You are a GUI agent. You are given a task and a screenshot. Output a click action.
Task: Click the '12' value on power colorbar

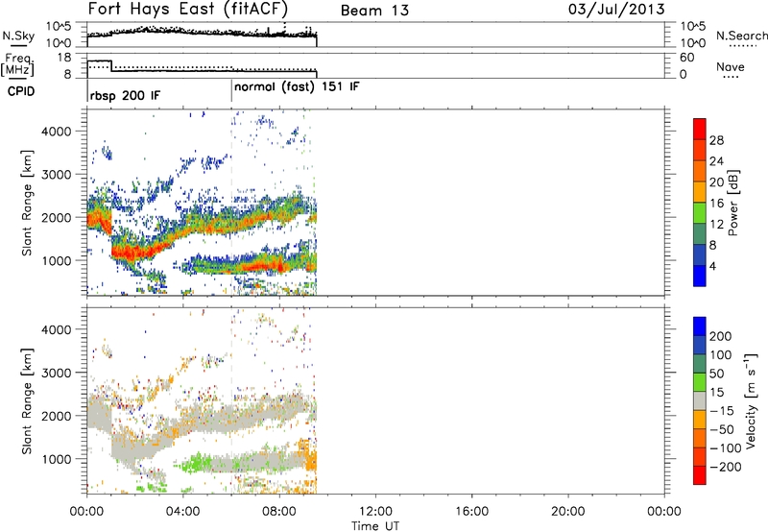(x=716, y=225)
